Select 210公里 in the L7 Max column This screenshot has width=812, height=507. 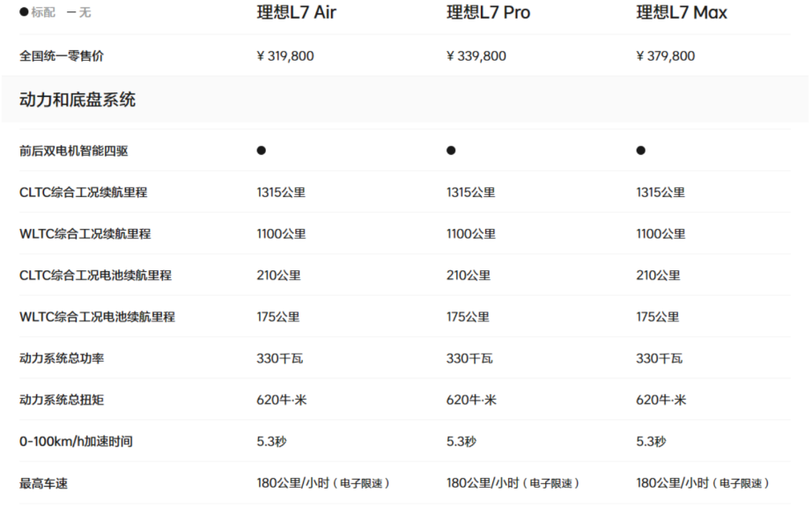(x=658, y=276)
